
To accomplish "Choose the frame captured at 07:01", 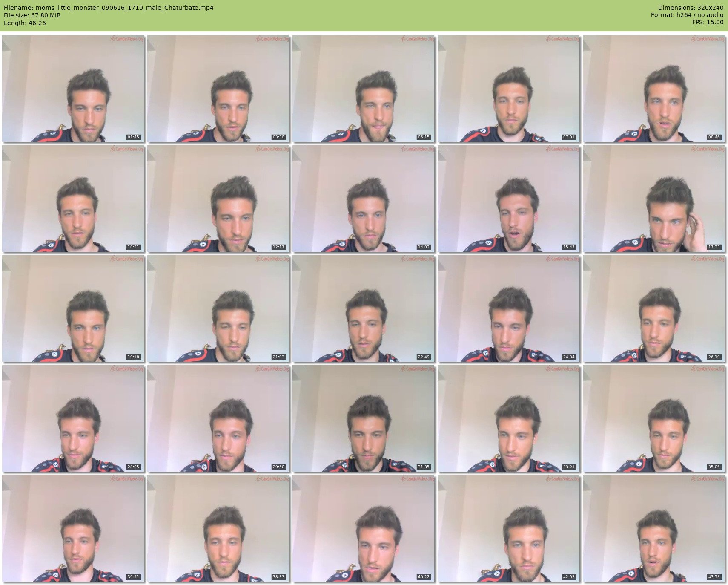I will click(x=509, y=89).
